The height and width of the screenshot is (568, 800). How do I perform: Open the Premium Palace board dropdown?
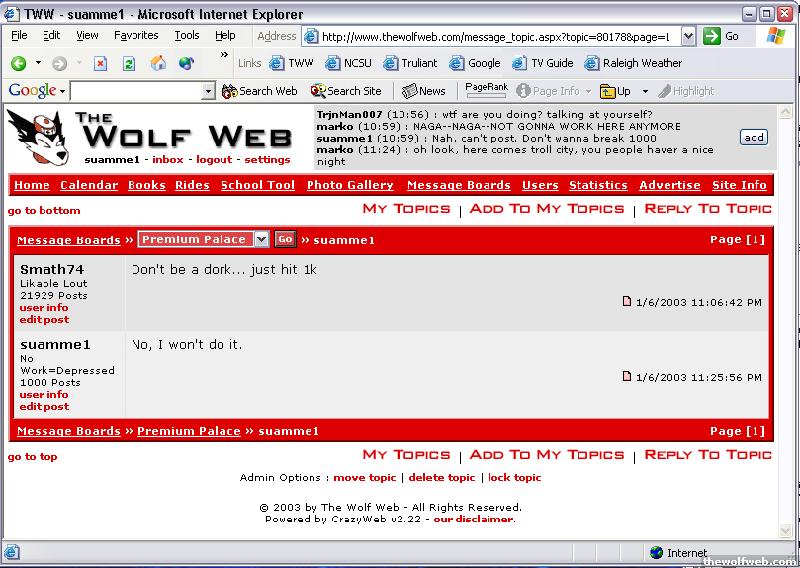[261, 239]
